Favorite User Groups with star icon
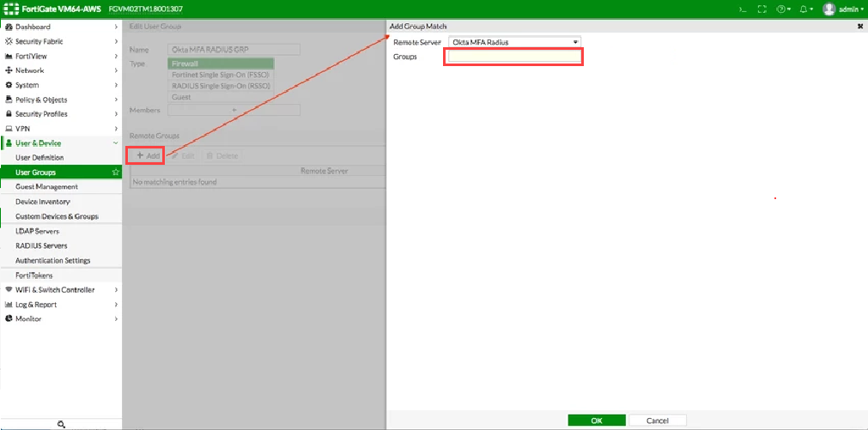 [116, 173]
